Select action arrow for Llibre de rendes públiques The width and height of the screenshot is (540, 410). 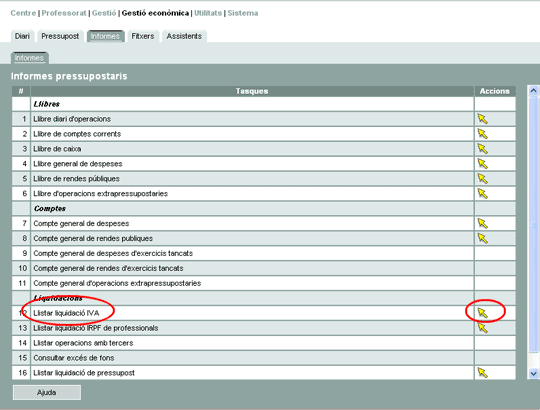[483, 179]
